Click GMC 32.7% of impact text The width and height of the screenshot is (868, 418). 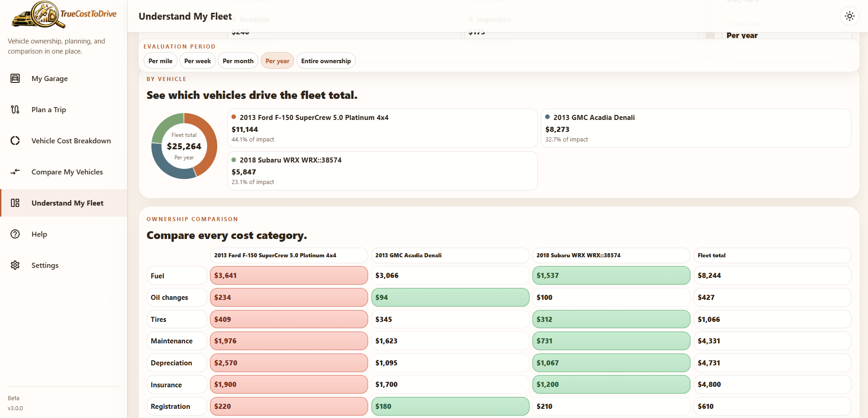pyautogui.click(x=567, y=140)
